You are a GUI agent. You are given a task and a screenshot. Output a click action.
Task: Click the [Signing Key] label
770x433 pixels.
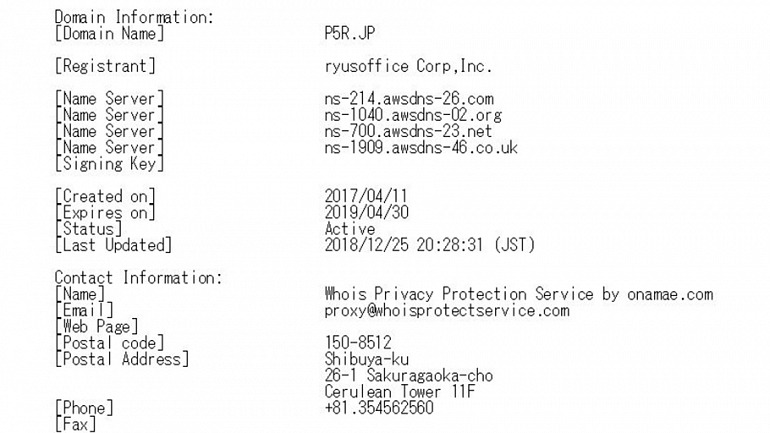[109, 163]
